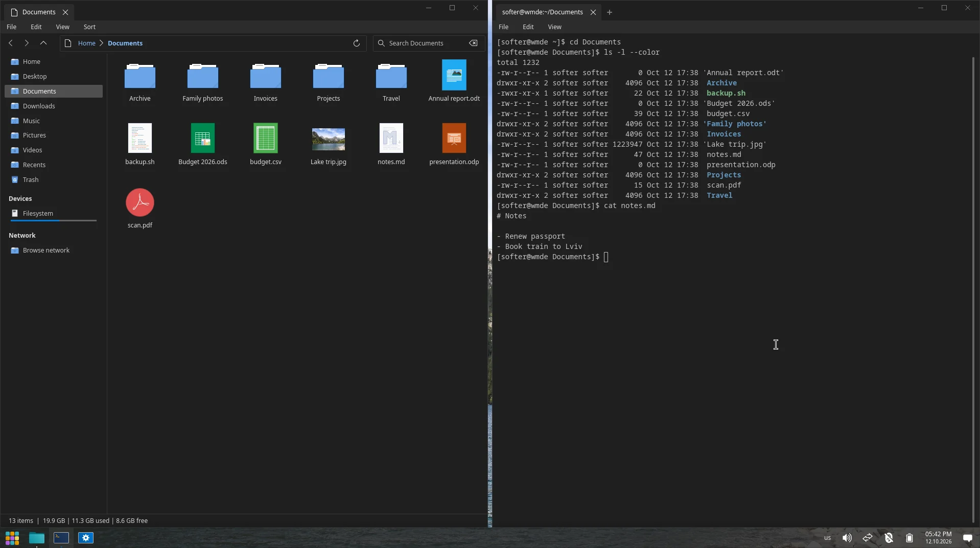Clear the Search Documents field
980x548 pixels.
tap(474, 43)
